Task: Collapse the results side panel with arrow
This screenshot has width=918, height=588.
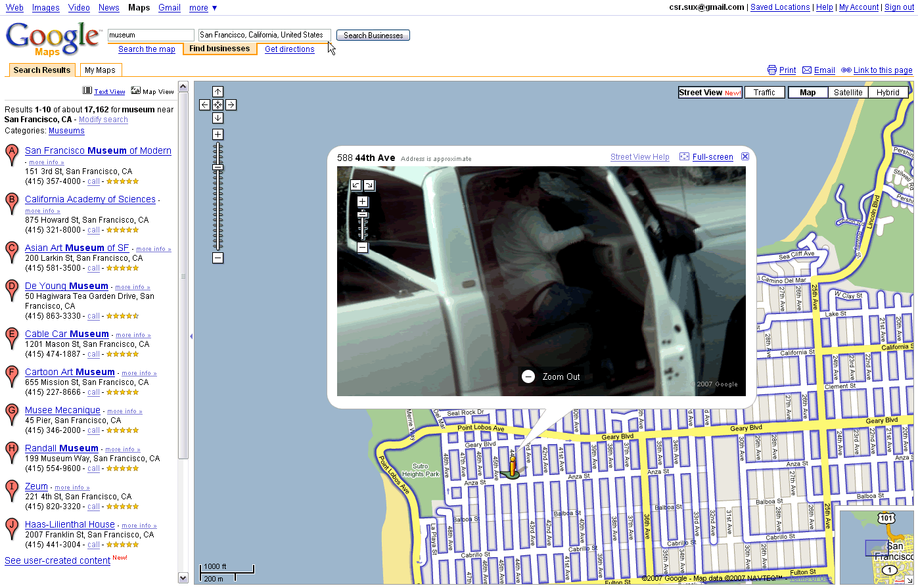Action: [x=191, y=336]
